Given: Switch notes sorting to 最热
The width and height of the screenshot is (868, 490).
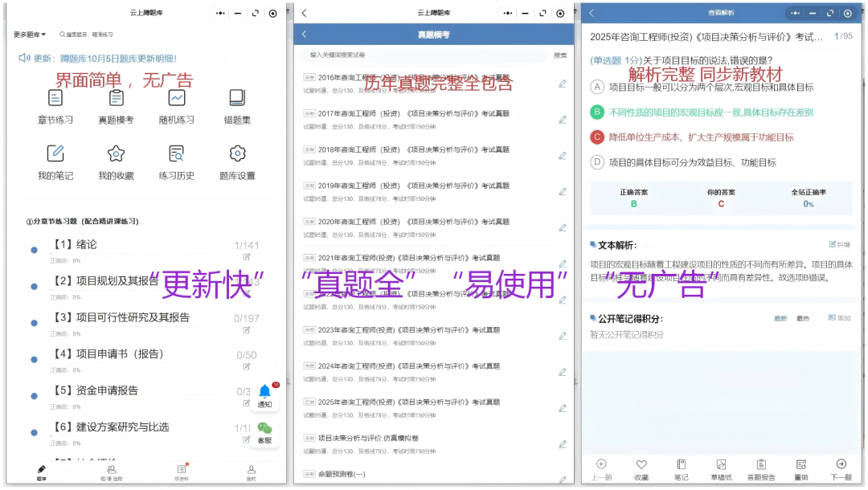Looking at the screenshot, I should click(803, 318).
